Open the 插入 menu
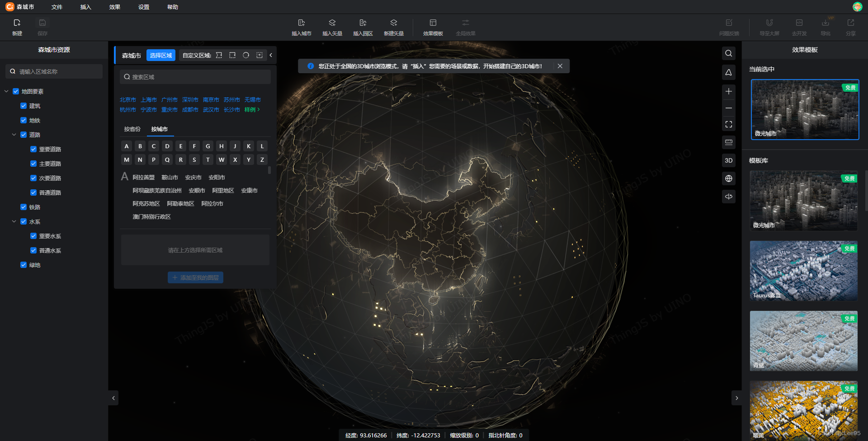The image size is (868, 441). click(x=86, y=7)
